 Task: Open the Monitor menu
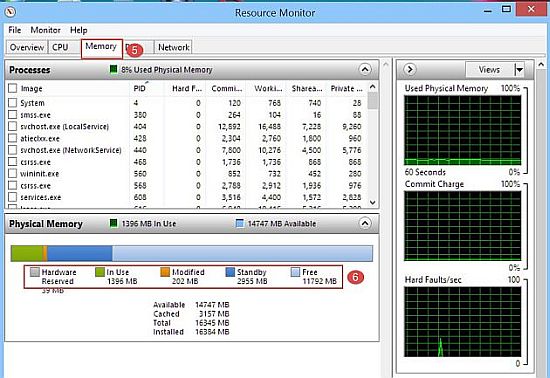(x=45, y=30)
